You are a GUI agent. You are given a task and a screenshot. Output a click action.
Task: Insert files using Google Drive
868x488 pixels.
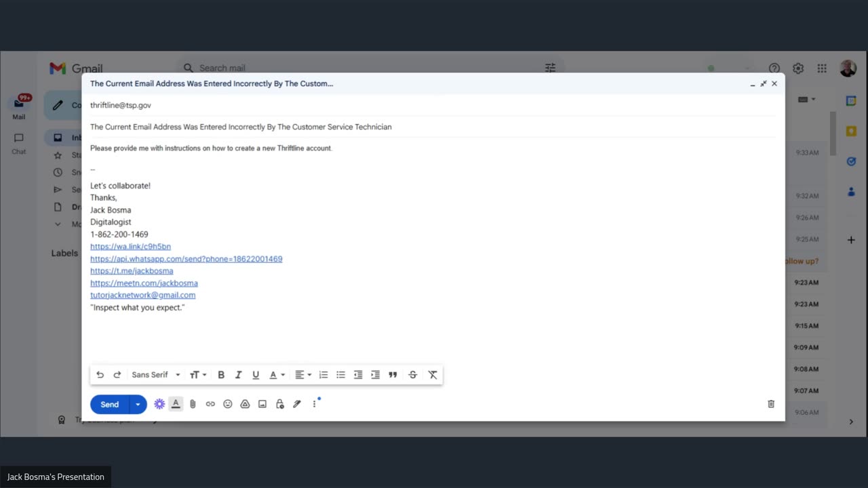click(x=245, y=404)
